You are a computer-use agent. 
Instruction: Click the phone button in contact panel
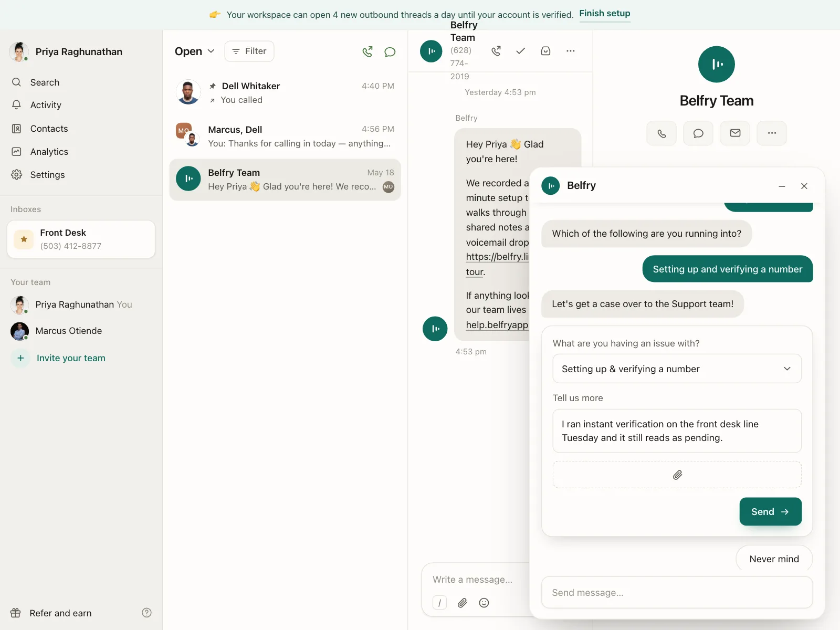[661, 133]
